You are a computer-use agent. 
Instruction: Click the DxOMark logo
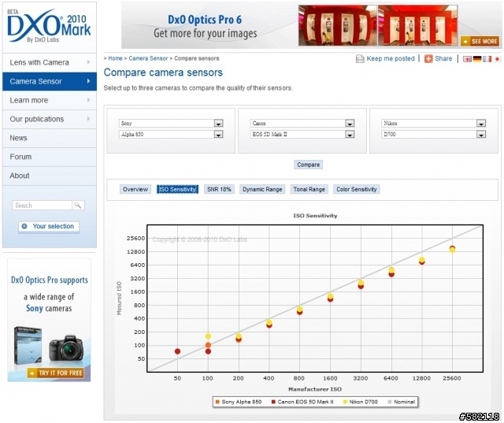(49, 26)
